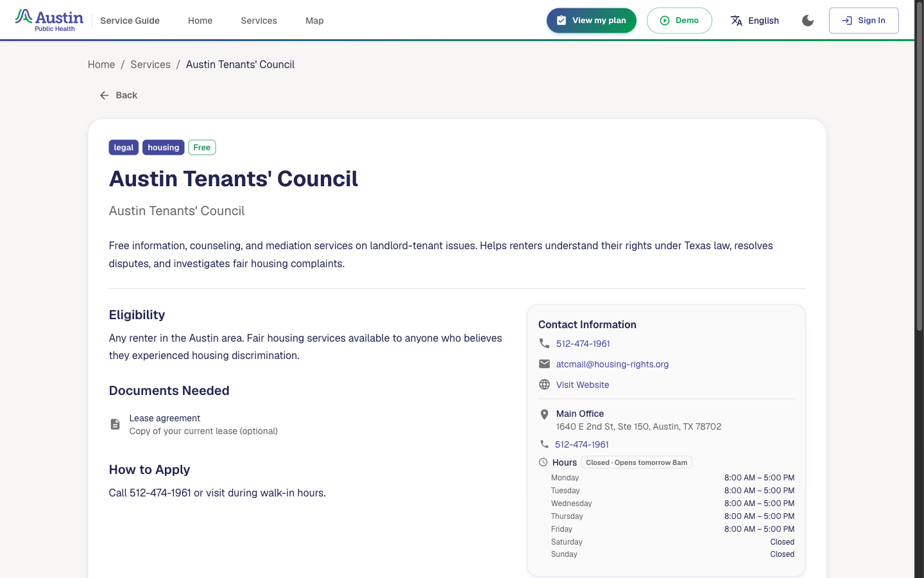Open the Visit Website link

coord(583,385)
